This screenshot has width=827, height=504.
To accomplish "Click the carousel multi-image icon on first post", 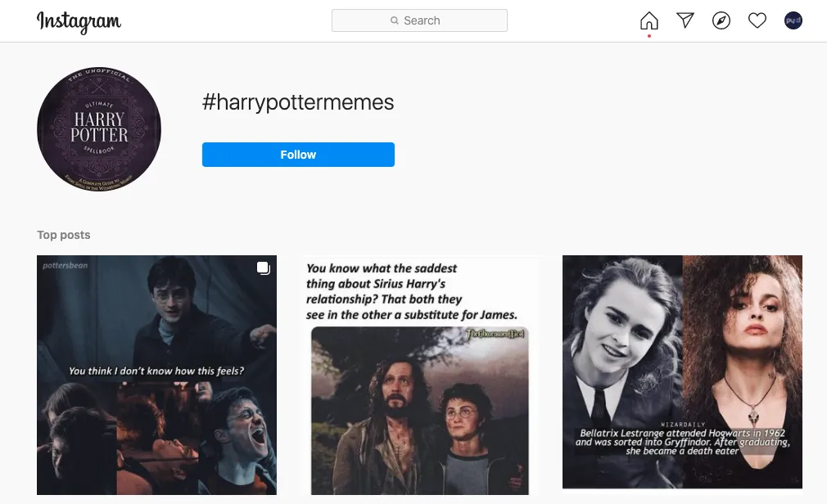I will click(263, 268).
